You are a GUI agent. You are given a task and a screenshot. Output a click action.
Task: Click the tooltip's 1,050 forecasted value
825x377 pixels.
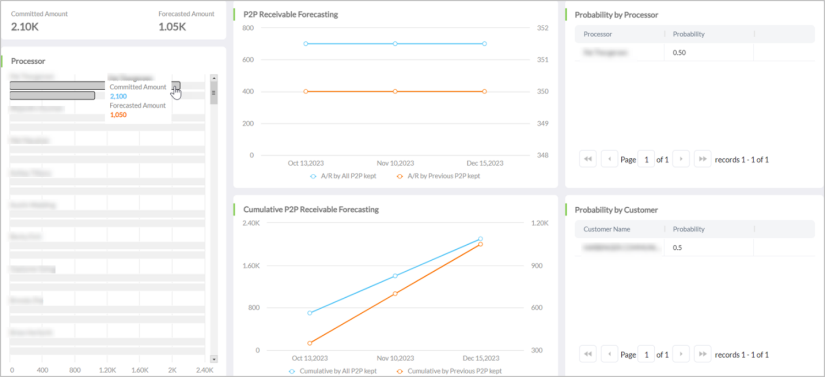pyautogui.click(x=118, y=115)
